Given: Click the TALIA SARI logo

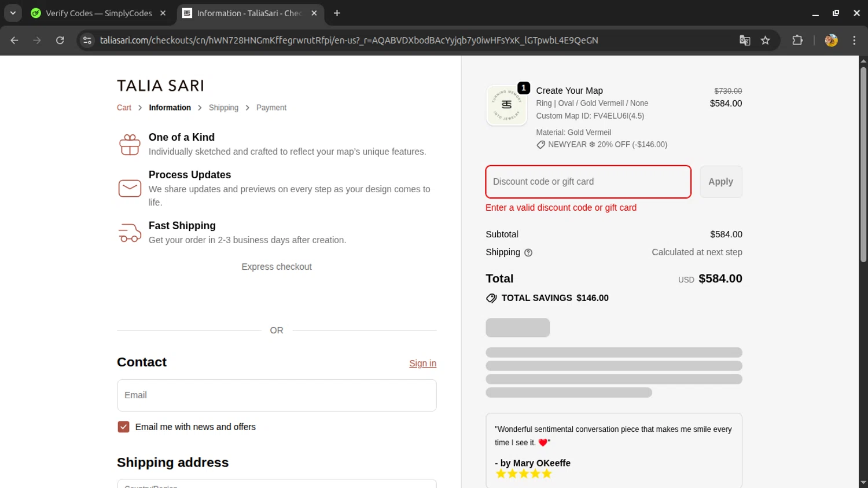Looking at the screenshot, I should click(160, 86).
